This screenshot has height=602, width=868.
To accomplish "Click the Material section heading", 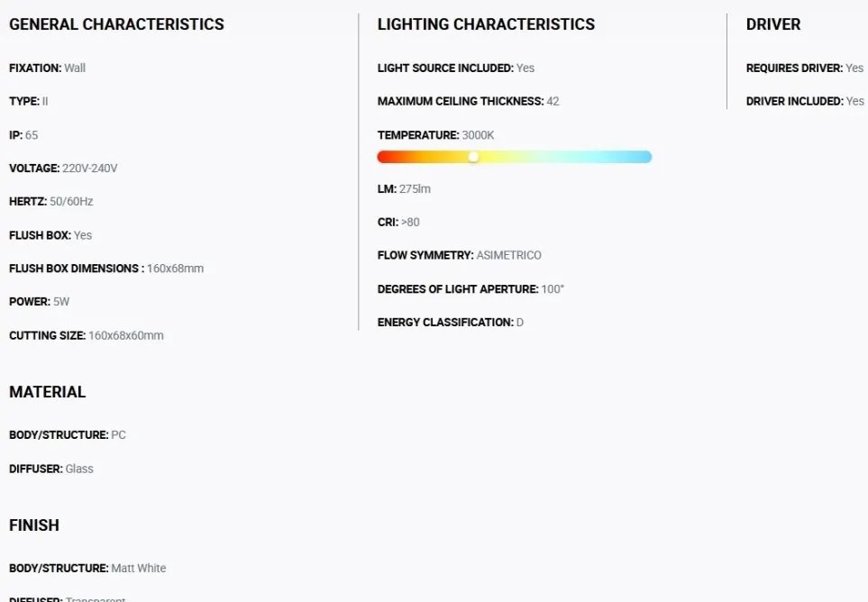I will click(x=48, y=392).
